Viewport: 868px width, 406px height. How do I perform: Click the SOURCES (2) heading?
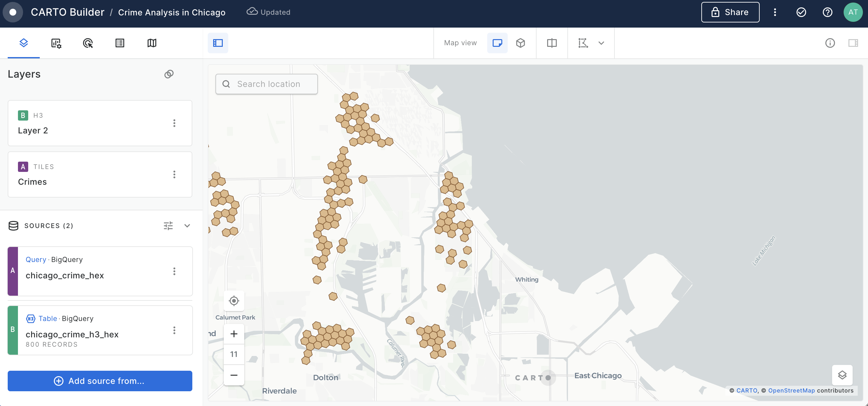[48, 225]
